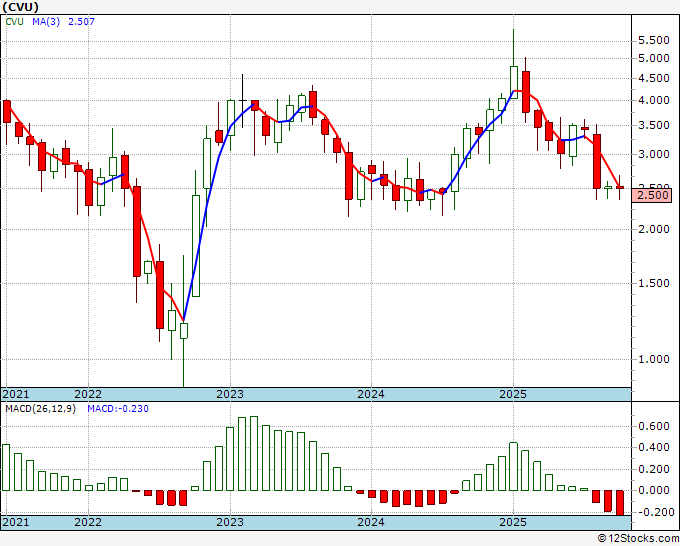680x546 pixels.
Task: Click the 3.500 price axis label
Action: 654,126
